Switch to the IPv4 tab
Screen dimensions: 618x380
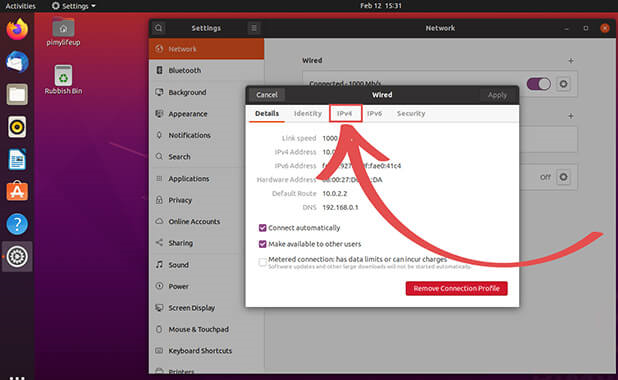[345, 114]
